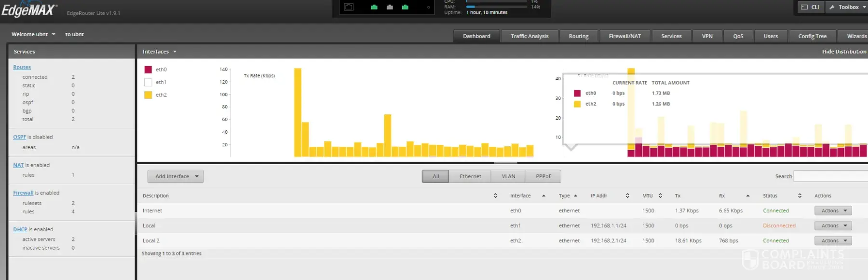Click the gray middle Ethernet port icon
Viewport: 868px width, 280px height.
[x=390, y=7]
